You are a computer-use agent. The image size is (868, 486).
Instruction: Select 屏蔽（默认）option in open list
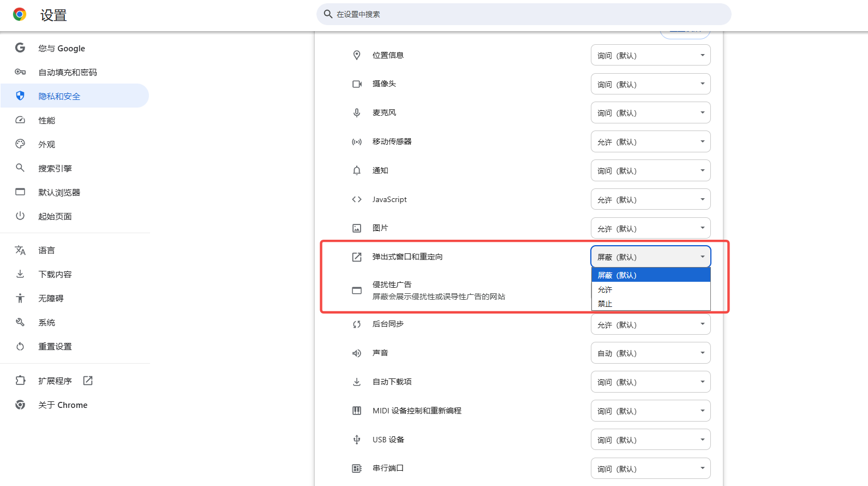tap(651, 275)
